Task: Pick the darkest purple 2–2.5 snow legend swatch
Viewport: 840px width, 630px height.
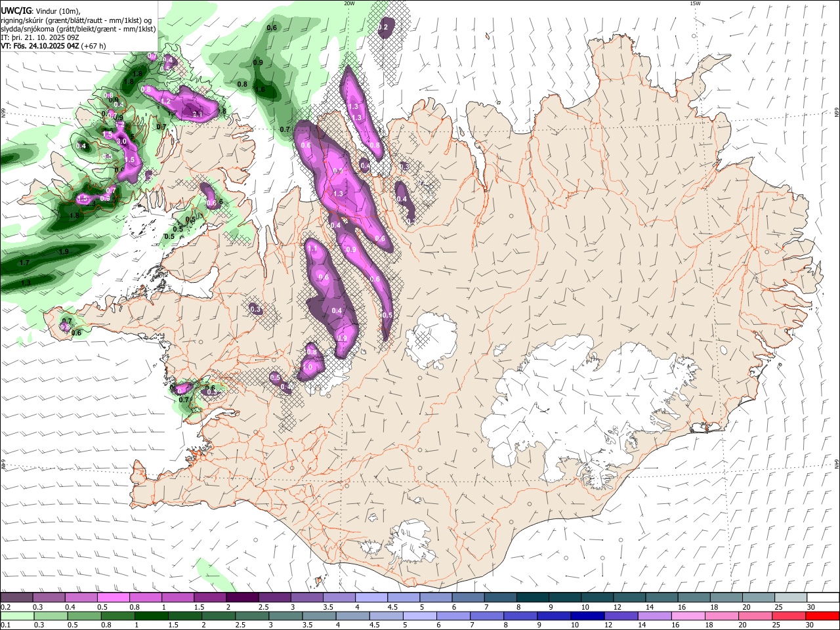Action: click(x=242, y=598)
